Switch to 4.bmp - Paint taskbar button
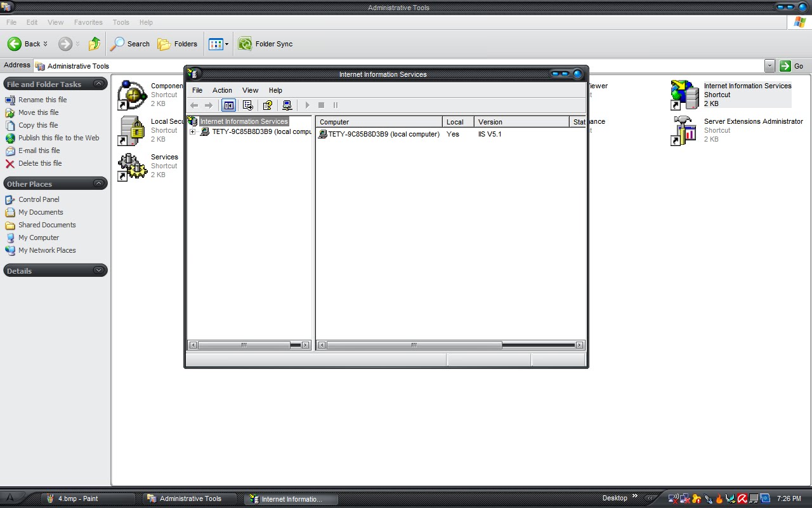This screenshot has width=812, height=508. (x=88, y=498)
